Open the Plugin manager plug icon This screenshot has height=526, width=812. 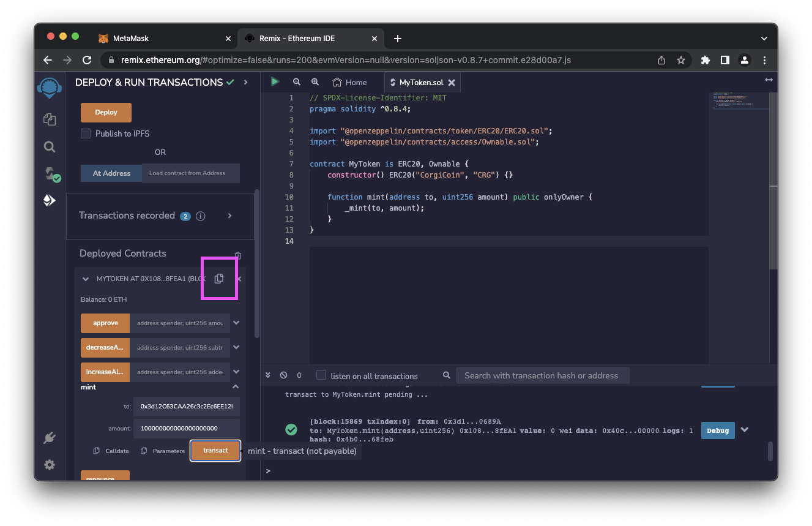coord(50,438)
